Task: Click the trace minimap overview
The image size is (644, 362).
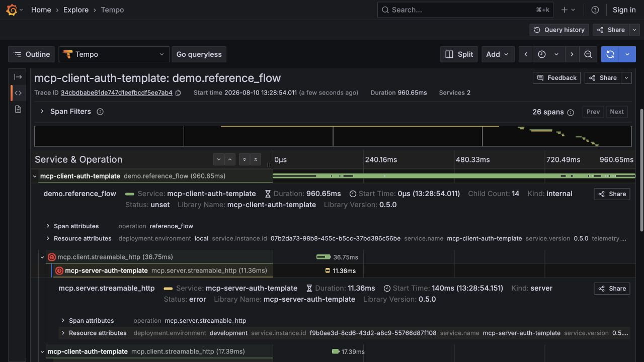Action: (x=333, y=136)
